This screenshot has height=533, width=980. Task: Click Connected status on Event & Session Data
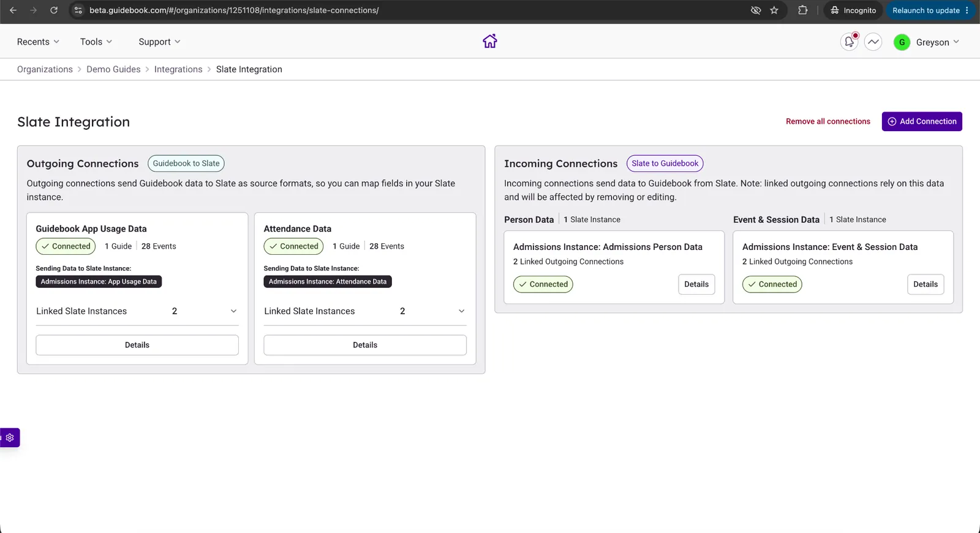(772, 284)
